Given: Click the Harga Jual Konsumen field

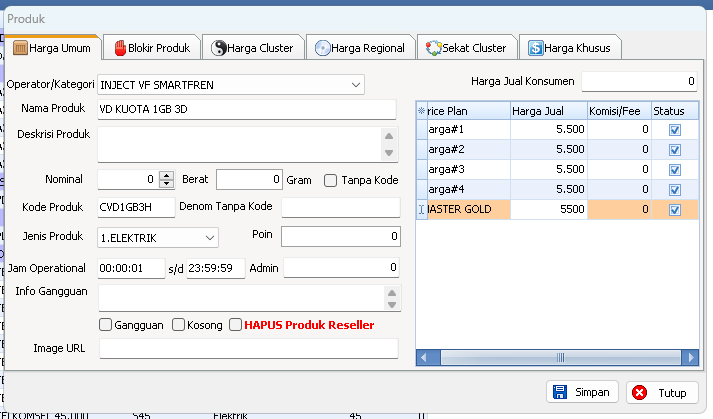Looking at the screenshot, I should point(639,81).
